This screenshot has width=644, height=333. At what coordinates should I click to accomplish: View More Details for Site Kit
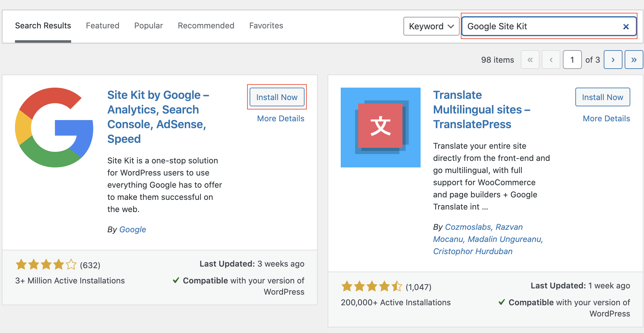click(x=281, y=118)
